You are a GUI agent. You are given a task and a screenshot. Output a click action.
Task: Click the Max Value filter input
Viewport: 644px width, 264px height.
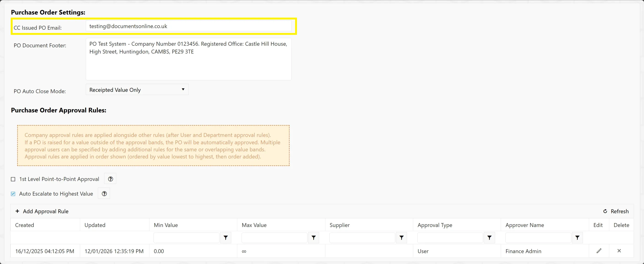(x=274, y=238)
